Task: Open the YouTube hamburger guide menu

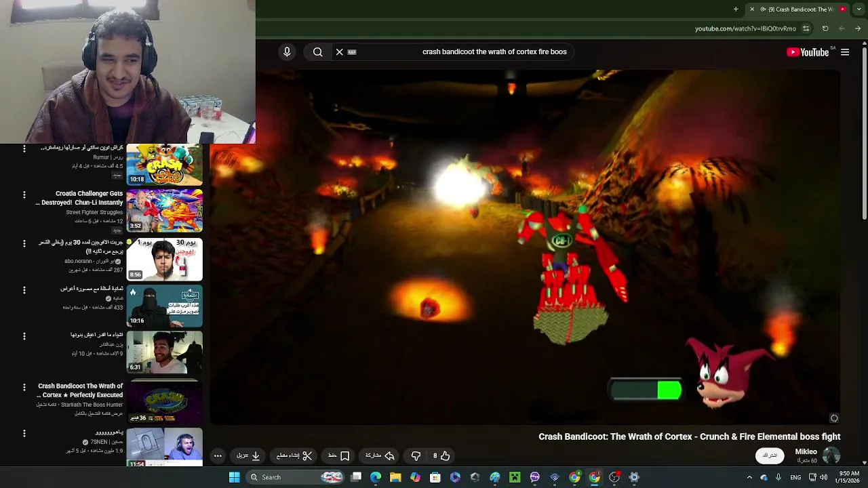Action: [845, 52]
